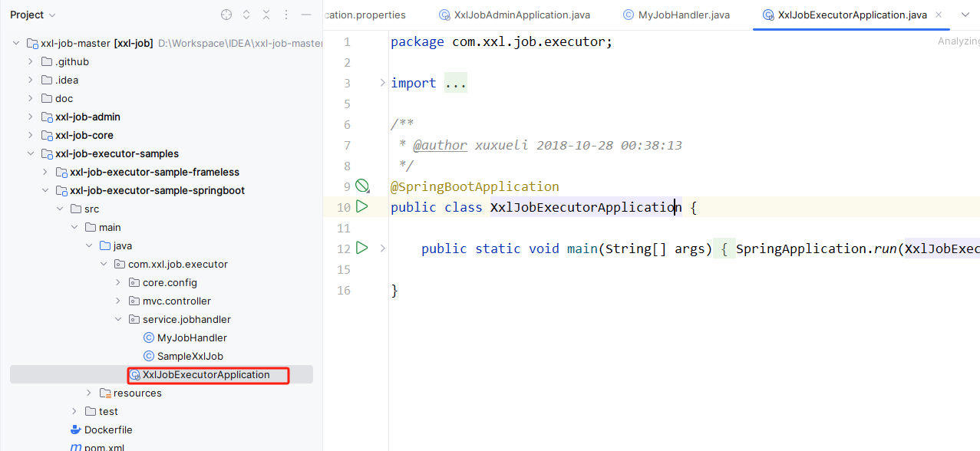
Task: Select the xxl-job-executor-sample-springboot module
Action: tap(157, 190)
